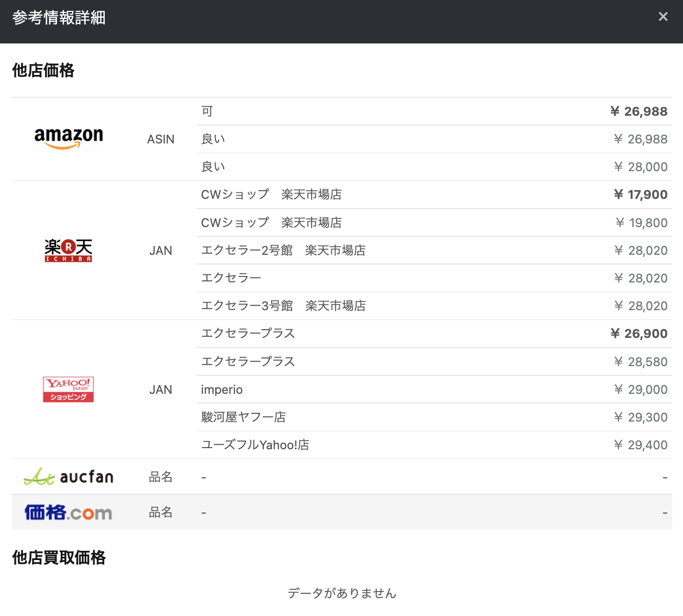Select the JAN label in the Rakuten row
Screen dimensions: 683x616
(161, 250)
